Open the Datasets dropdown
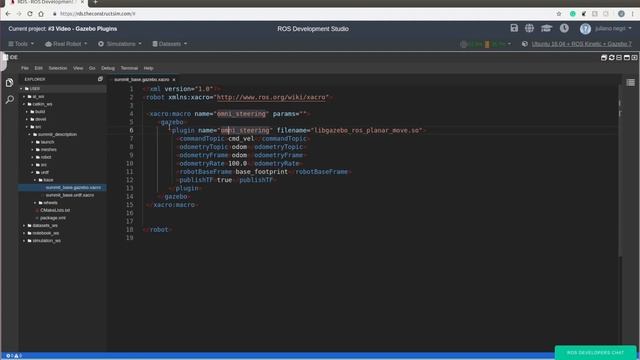640x360 pixels. [x=170, y=44]
